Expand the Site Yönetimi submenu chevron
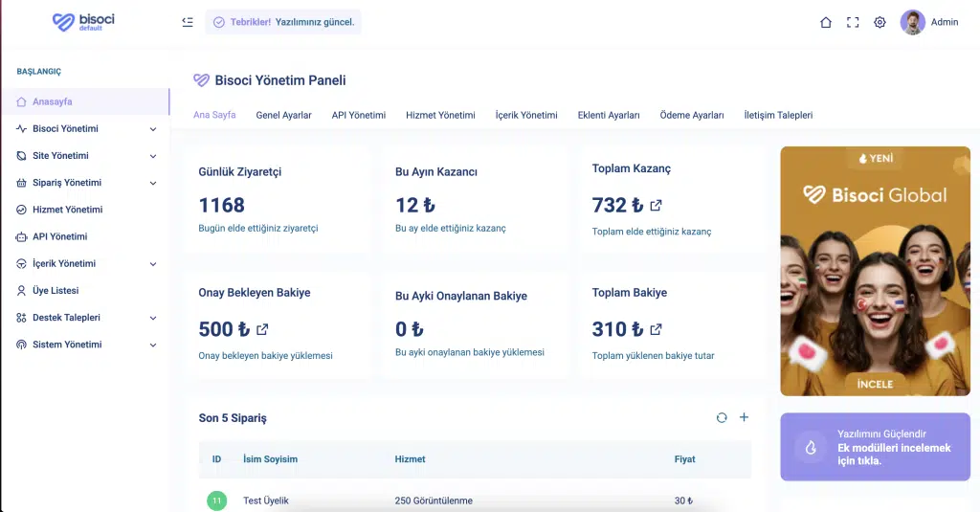This screenshot has height=512, width=980. click(153, 156)
